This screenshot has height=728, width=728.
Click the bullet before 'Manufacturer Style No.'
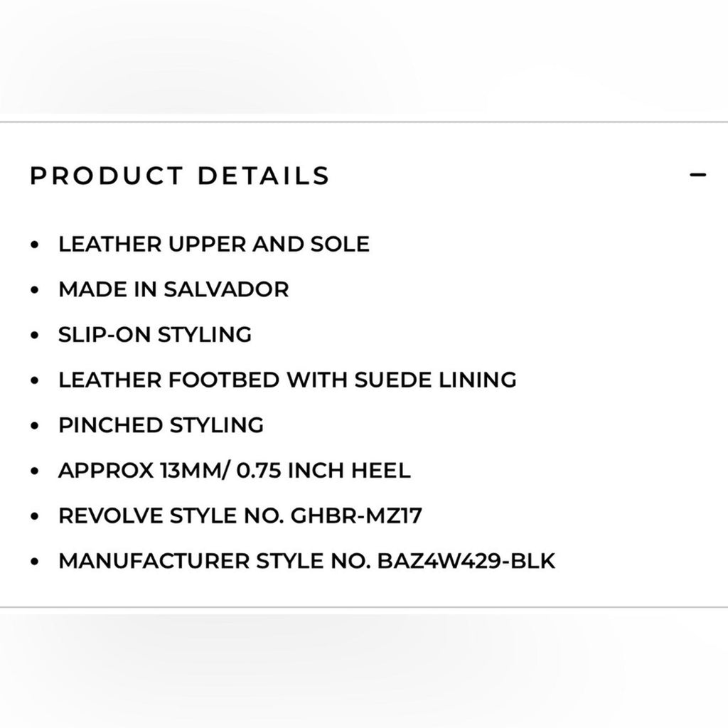(35, 562)
